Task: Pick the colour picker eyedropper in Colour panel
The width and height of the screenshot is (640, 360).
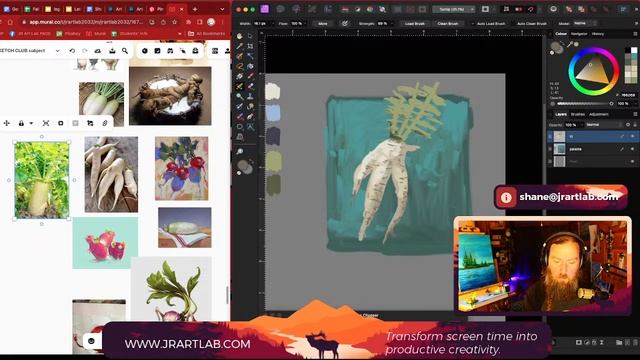Action: 570,44
